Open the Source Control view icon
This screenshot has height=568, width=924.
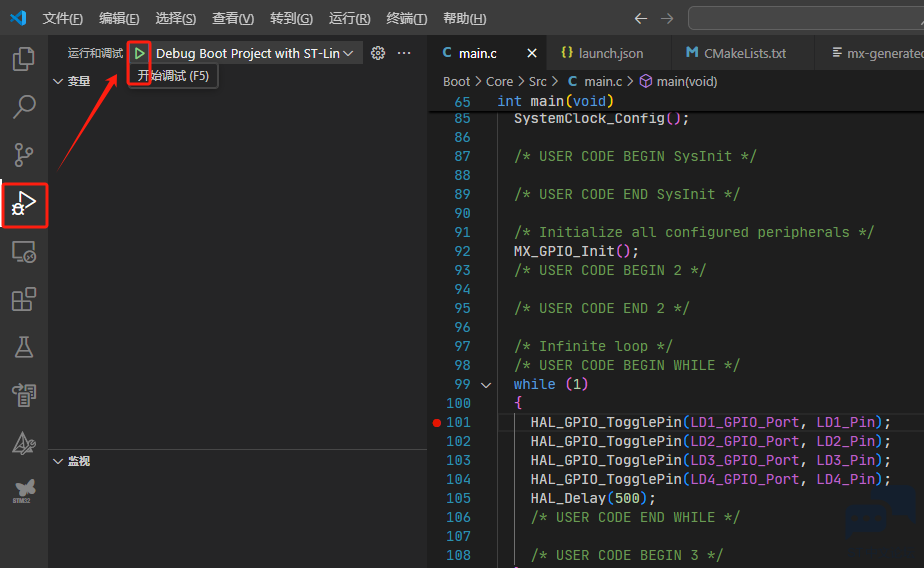pos(24,155)
